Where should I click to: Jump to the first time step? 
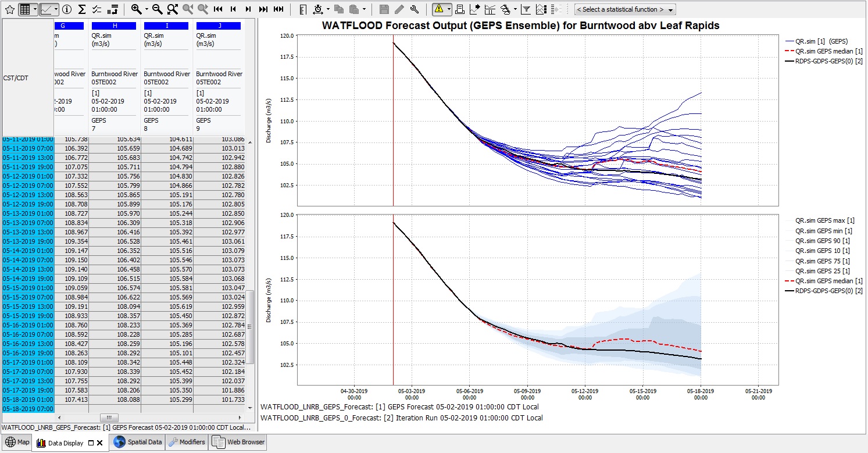tap(219, 9)
